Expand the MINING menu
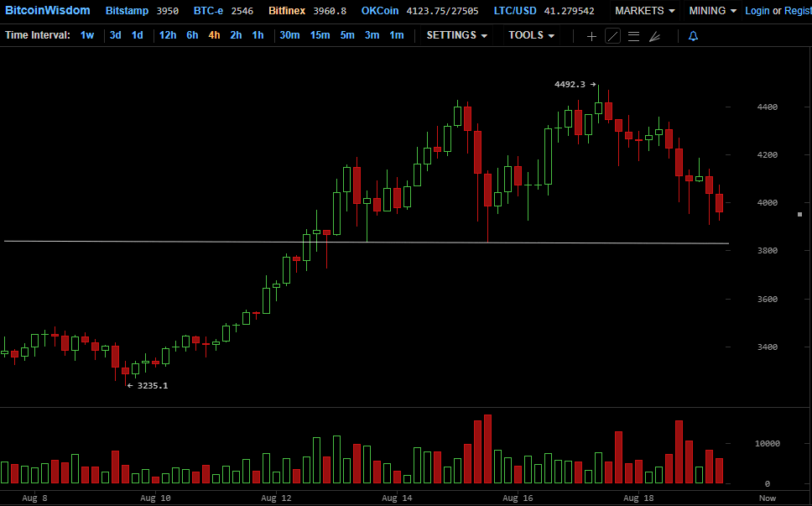Image resolution: width=812 pixels, height=506 pixels. (712, 11)
